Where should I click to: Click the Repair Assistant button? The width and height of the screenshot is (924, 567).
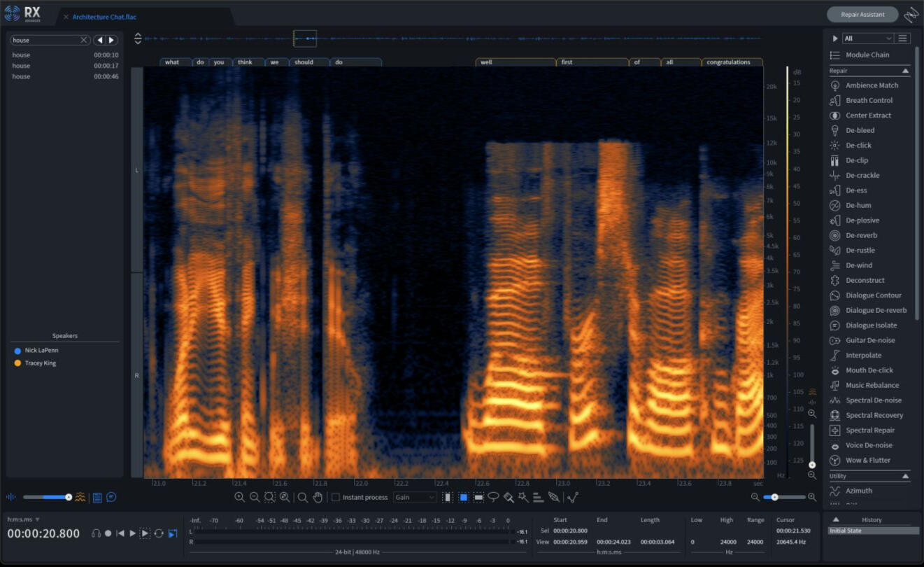coord(862,14)
